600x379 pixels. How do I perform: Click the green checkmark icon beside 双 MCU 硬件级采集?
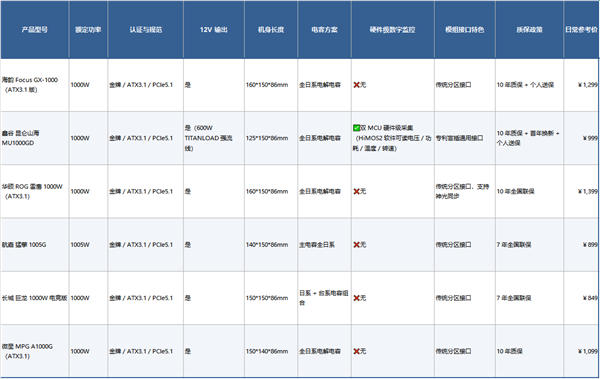[356, 128]
